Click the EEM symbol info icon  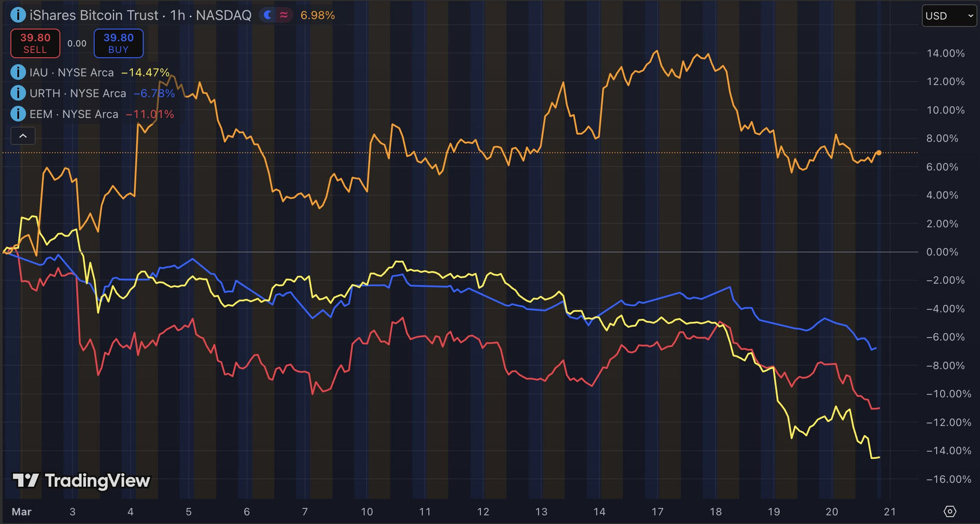[18, 114]
